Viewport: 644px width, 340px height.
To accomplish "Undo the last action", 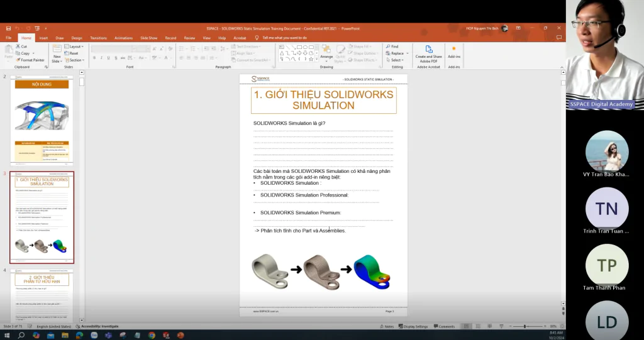I will click(18, 28).
